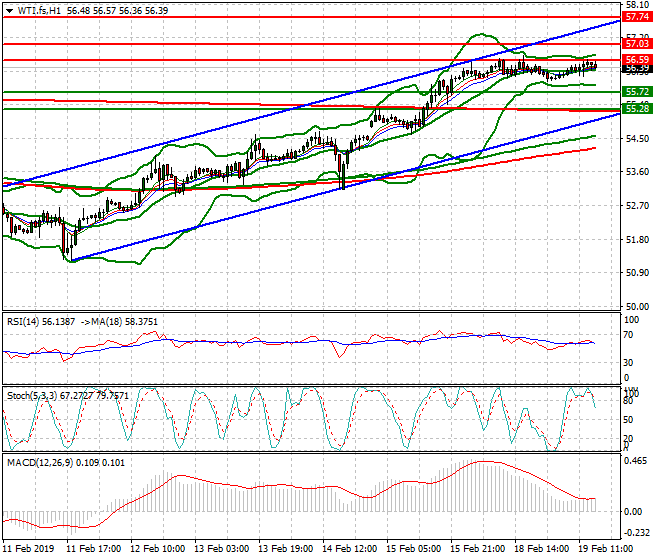Select the 19 Feb 11:00 time axis label
The height and width of the screenshot is (560, 660).
pyautogui.click(x=605, y=549)
